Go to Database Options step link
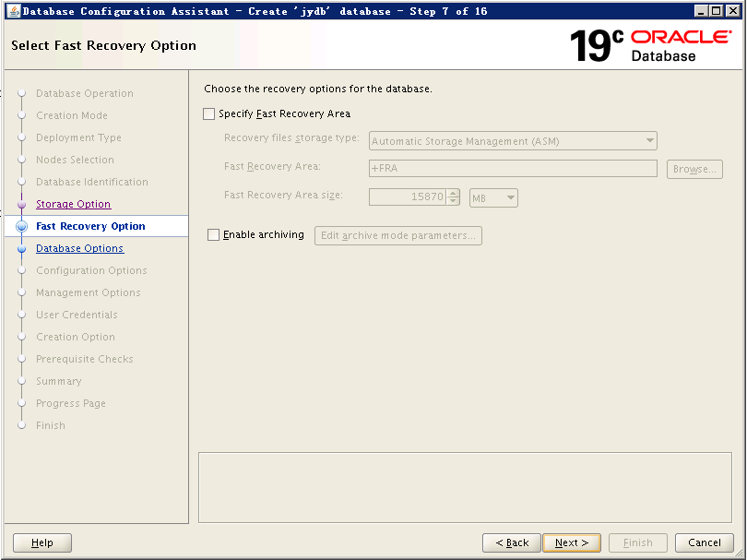Viewport: 747px width, 560px height. click(x=79, y=248)
